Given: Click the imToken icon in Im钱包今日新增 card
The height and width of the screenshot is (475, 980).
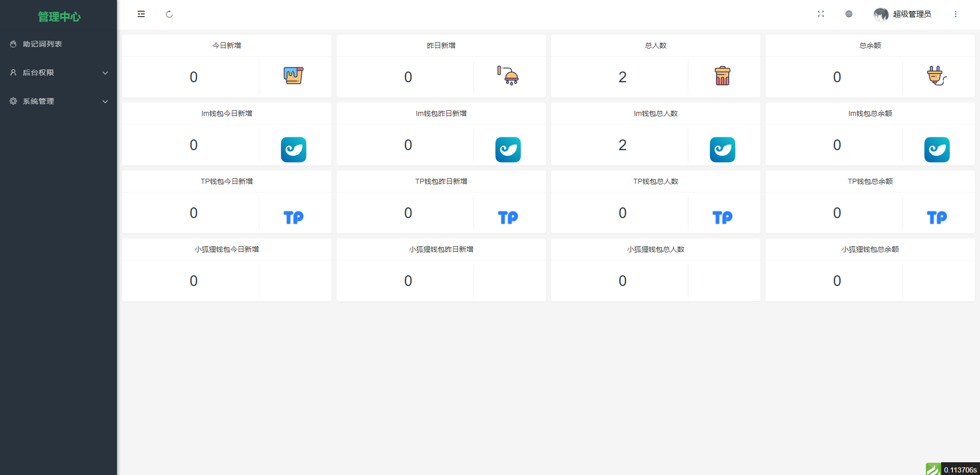Looking at the screenshot, I should (x=294, y=150).
